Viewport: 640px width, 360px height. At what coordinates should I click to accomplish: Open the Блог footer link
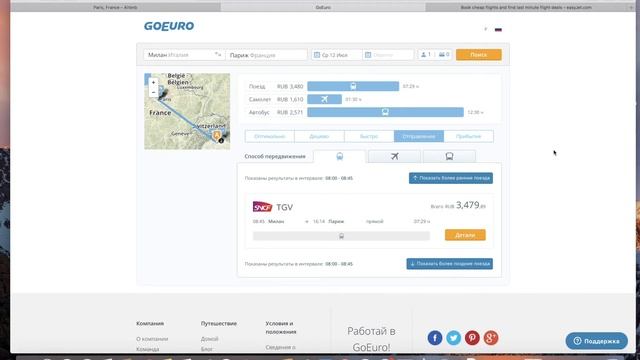[x=207, y=349]
